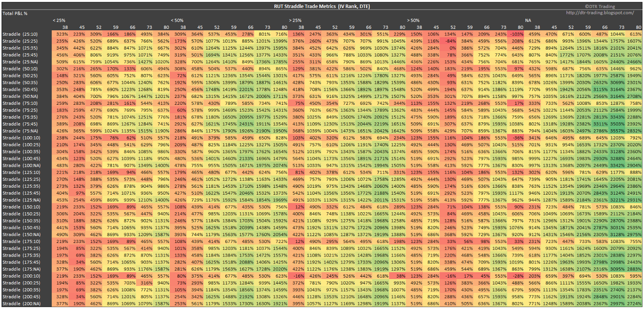Select the RUT Straddle Trade Metrics title
Viewport: 644px width, 309px height.
click(322, 6)
